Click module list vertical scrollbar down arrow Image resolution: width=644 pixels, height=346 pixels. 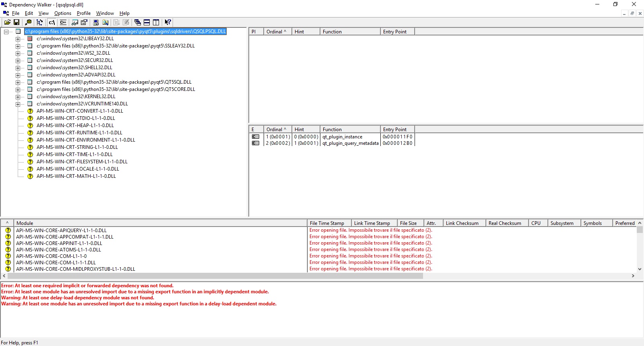pyautogui.click(x=640, y=269)
